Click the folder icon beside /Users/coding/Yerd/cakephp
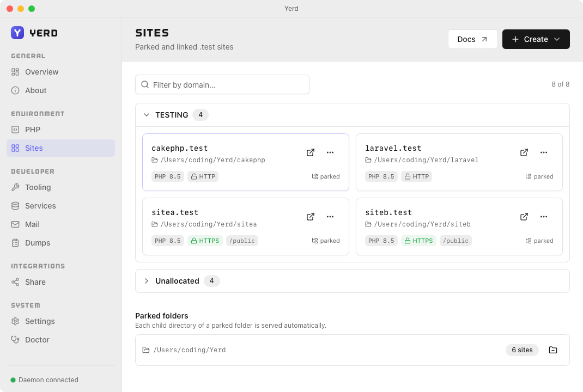583x392 pixels. pyautogui.click(x=155, y=160)
